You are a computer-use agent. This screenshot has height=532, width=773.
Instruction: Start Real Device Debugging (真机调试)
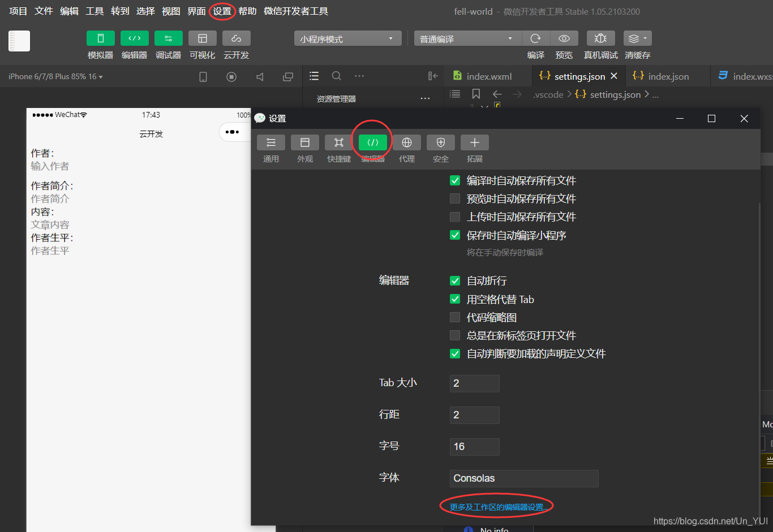pos(601,38)
